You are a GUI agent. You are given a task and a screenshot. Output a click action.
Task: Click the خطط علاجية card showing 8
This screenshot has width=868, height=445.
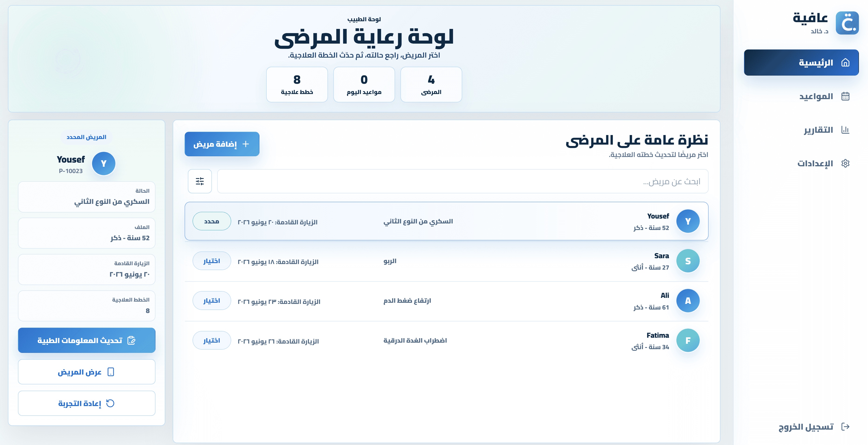(x=297, y=84)
